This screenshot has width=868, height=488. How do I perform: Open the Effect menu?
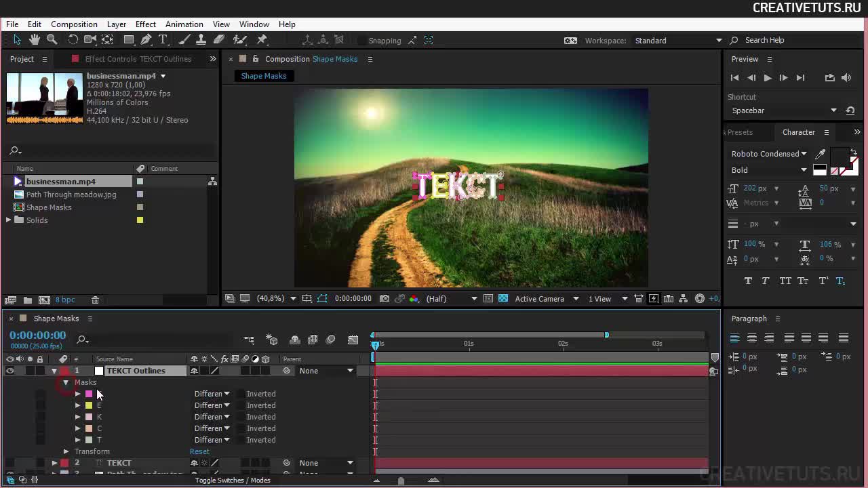(145, 24)
